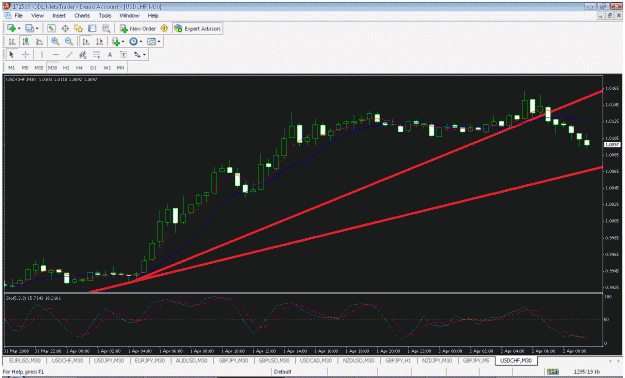The image size is (625, 378).
Task: Select the Text 'A' drawing tool
Action: pos(110,55)
